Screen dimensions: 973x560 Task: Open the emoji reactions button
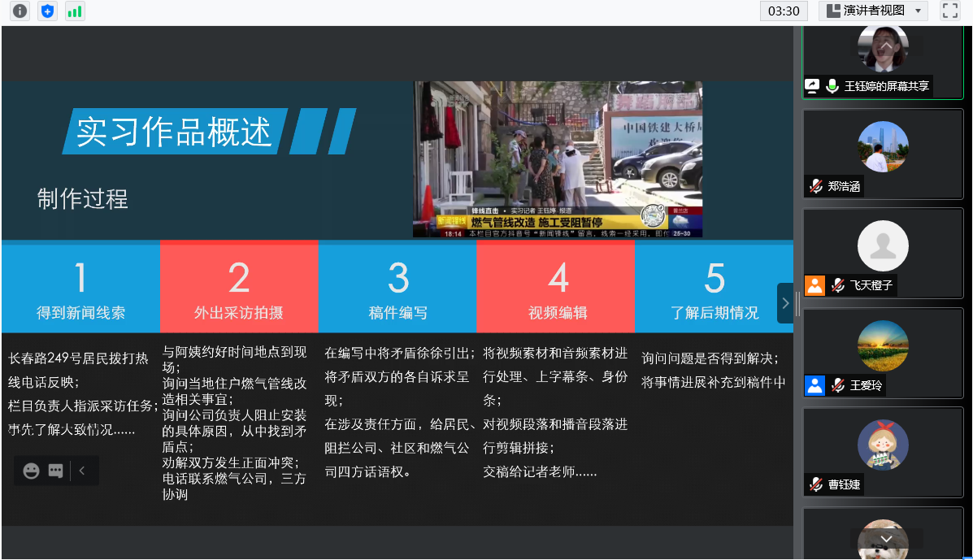pos(32,471)
